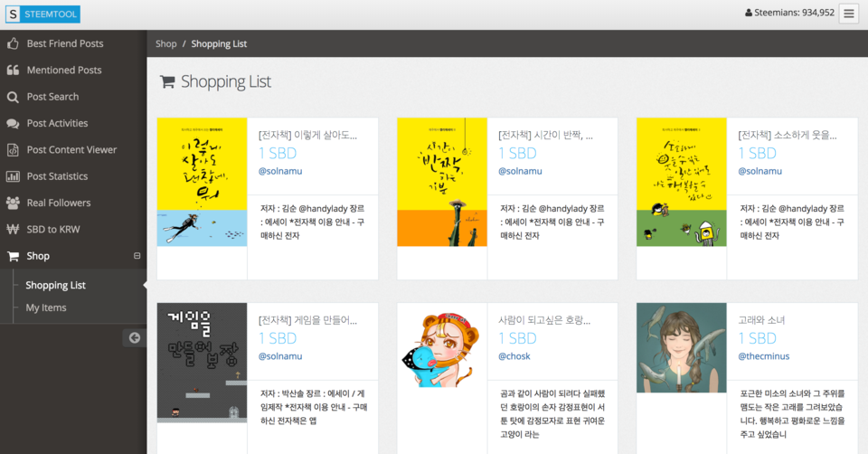Screen dimensions: 868x454
Task: Select Shopping List submenu item
Action: (x=55, y=285)
